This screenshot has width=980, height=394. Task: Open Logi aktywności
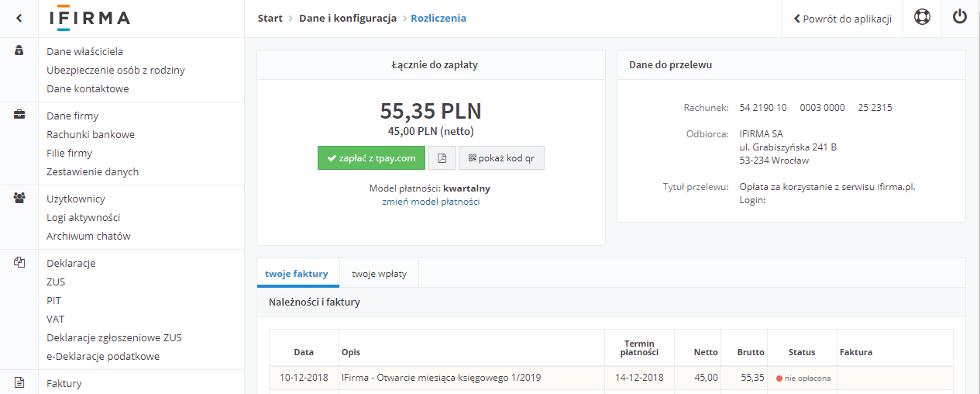coord(83,217)
